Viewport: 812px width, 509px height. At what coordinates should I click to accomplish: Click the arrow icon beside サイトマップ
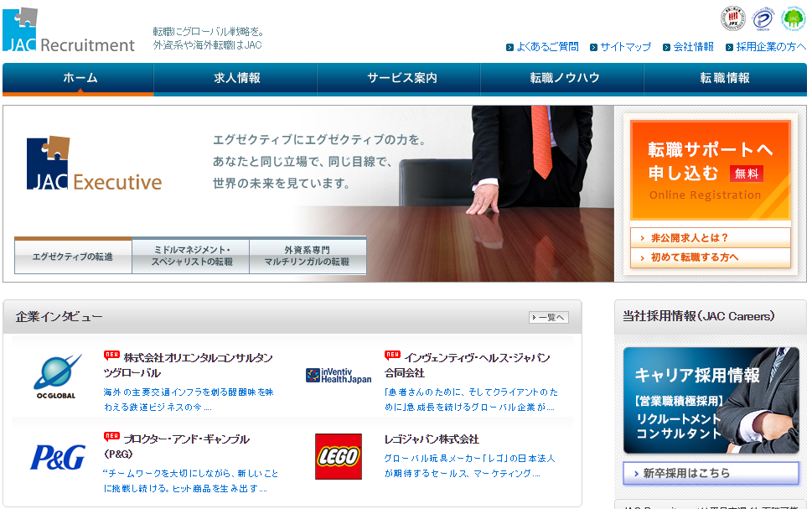click(593, 47)
